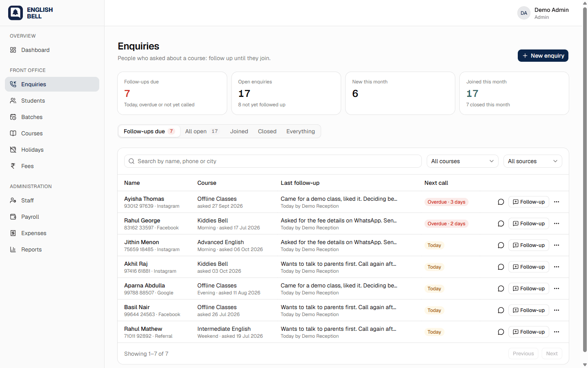Switch to the All open tab
The image size is (588, 368).
click(x=202, y=131)
